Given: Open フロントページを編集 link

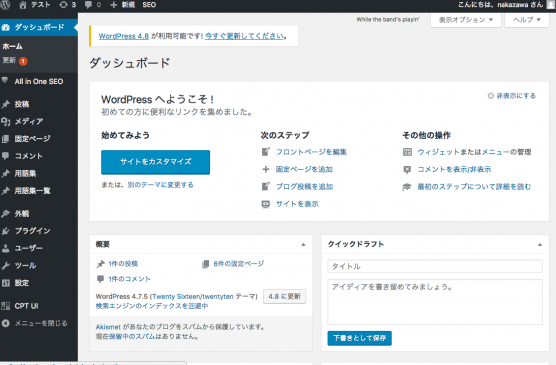Looking at the screenshot, I should [x=311, y=152].
